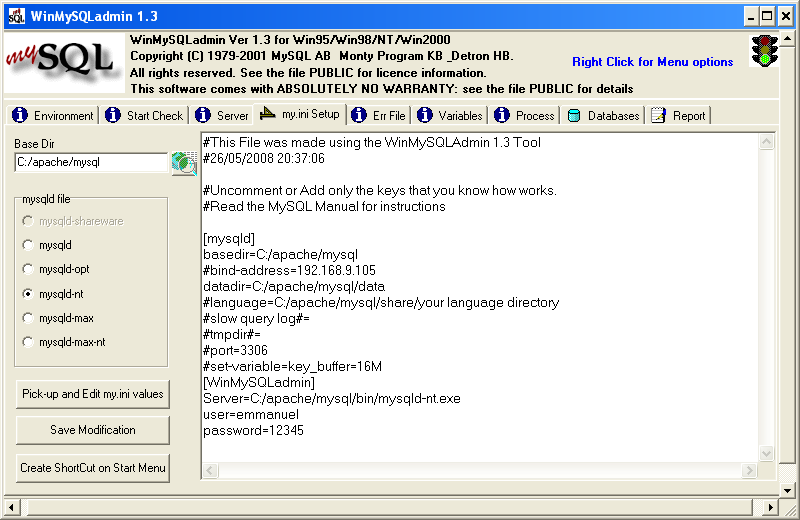Open the Process tab
The width and height of the screenshot is (800, 520).
coord(525,116)
